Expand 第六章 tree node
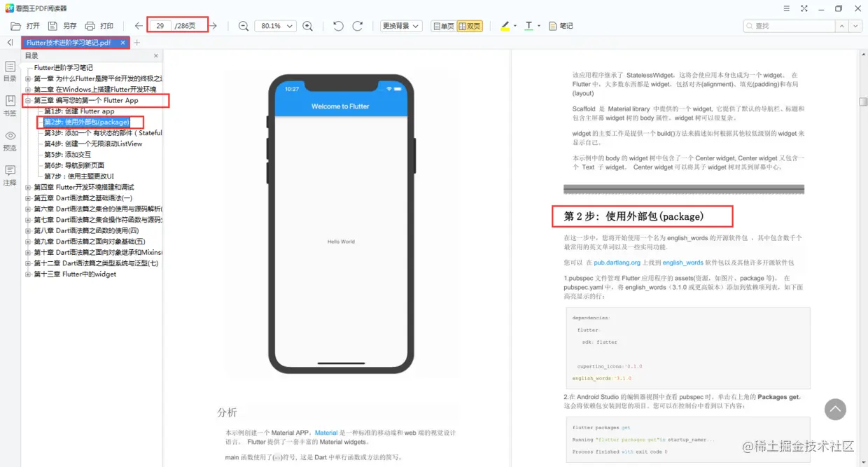 28,209
